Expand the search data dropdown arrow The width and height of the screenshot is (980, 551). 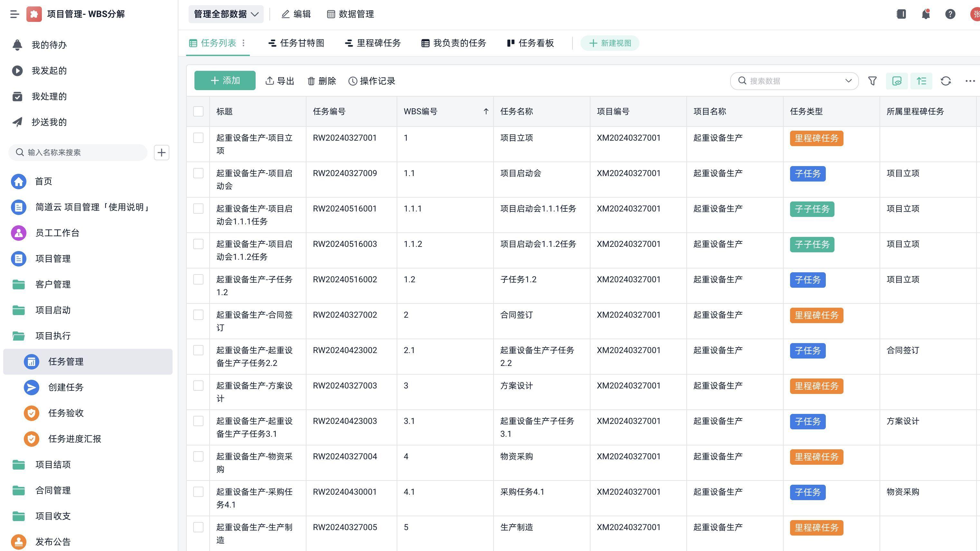849,80
